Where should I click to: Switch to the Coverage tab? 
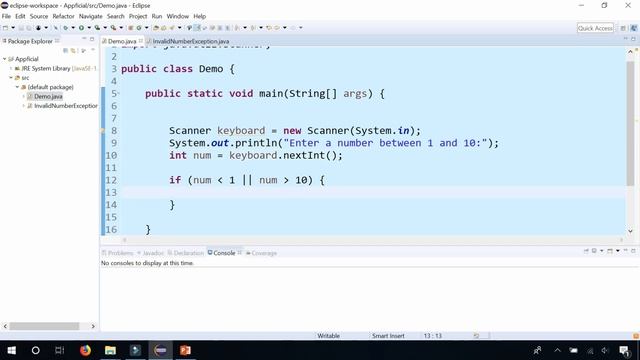261,253
